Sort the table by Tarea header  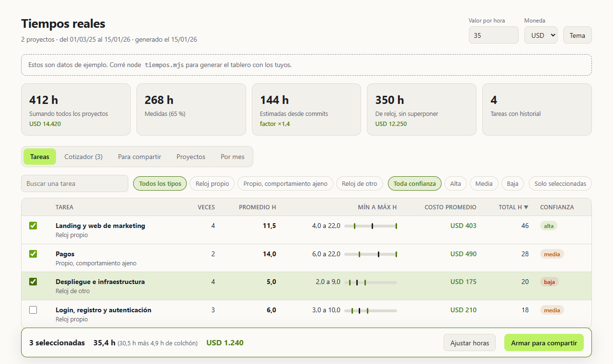click(64, 207)
